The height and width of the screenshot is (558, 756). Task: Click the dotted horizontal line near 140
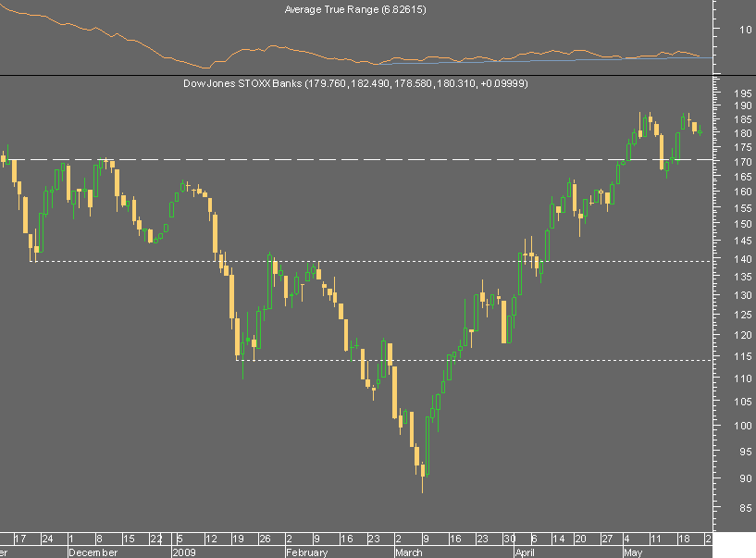click(x=371, y=261)
